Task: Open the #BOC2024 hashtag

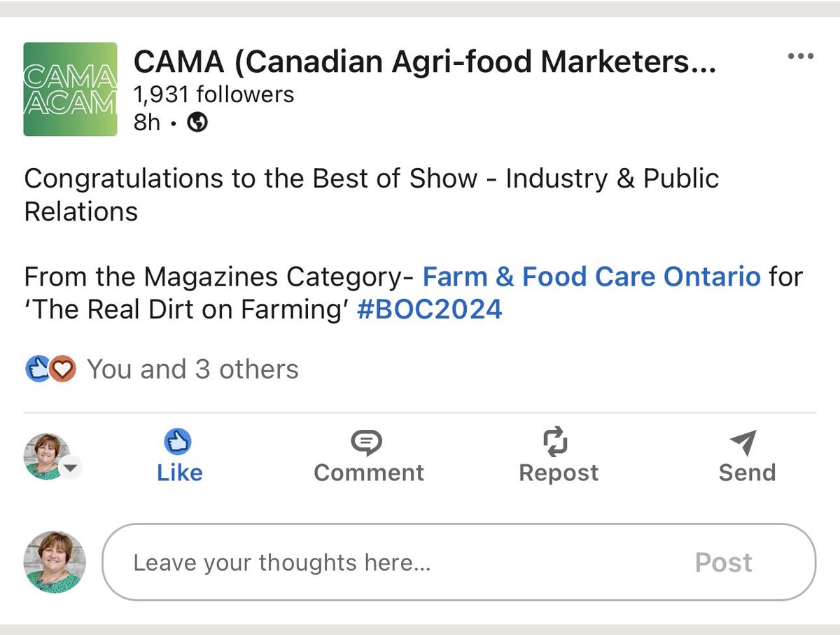Action: 429,309
